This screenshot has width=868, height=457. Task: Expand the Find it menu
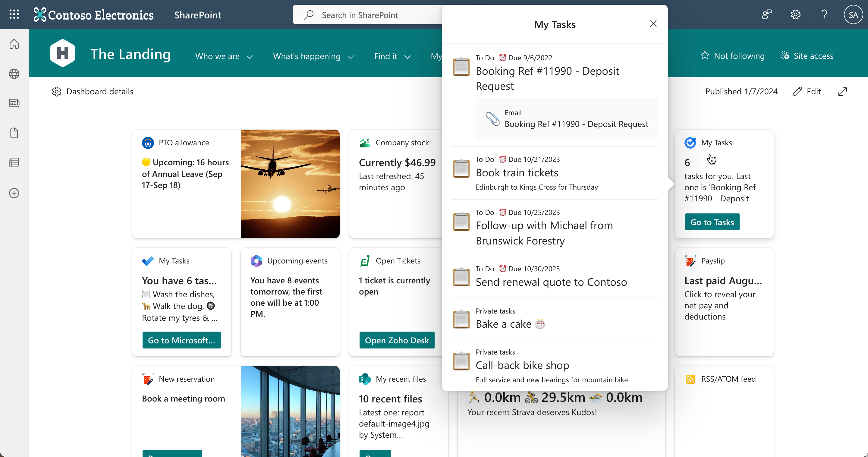point(392,56)
